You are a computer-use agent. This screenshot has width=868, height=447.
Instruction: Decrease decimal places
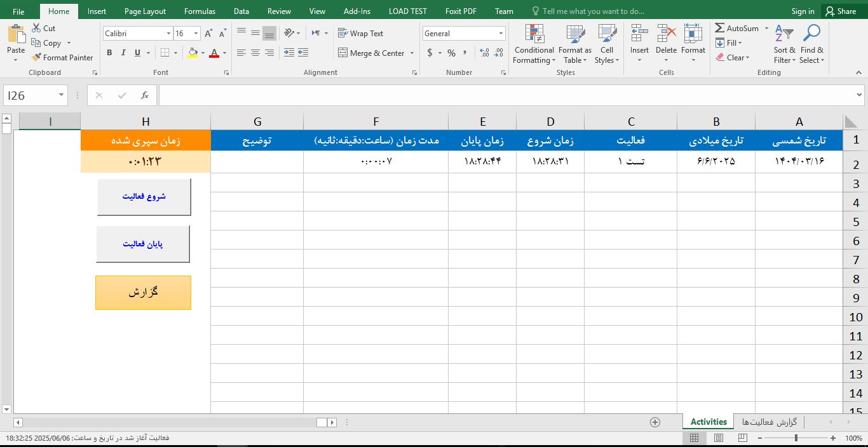498,53
